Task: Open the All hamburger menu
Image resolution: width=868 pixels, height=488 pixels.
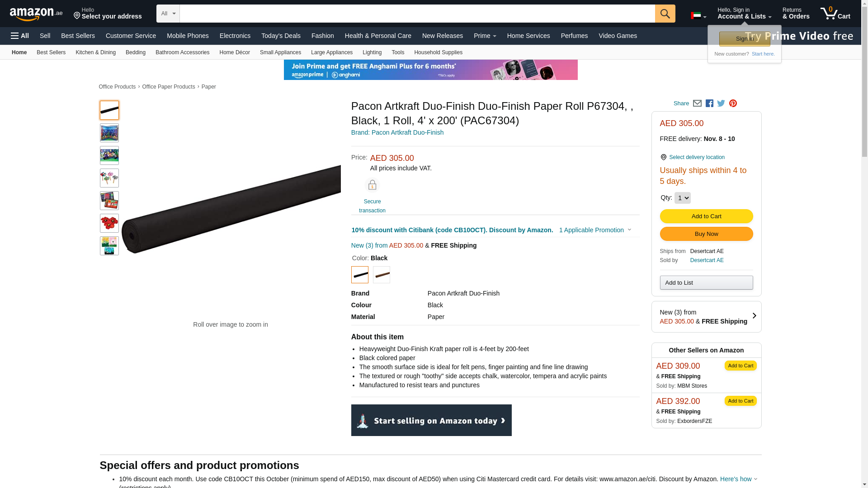Action: click(20, 36)
